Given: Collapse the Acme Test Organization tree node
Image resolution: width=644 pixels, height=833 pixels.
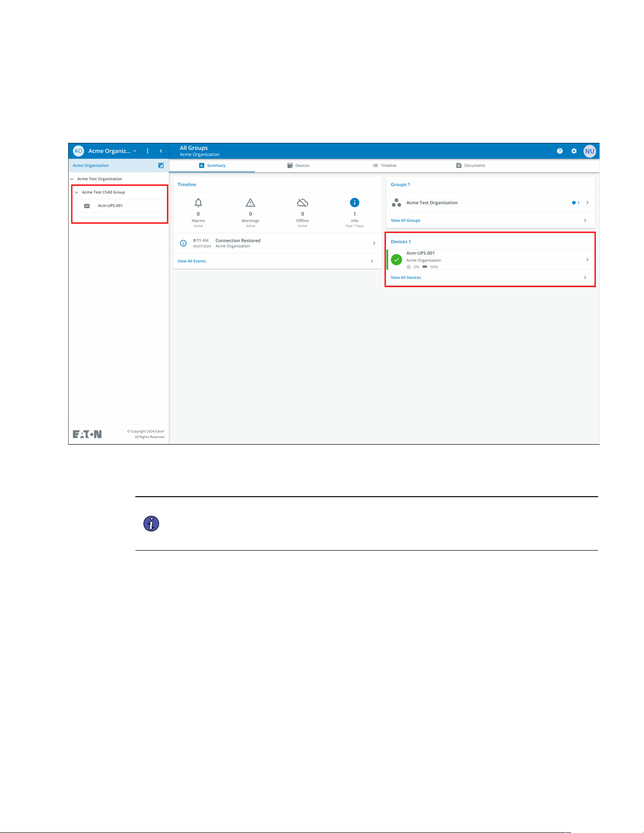Looking at the screenshot, I should click(72, 179).
